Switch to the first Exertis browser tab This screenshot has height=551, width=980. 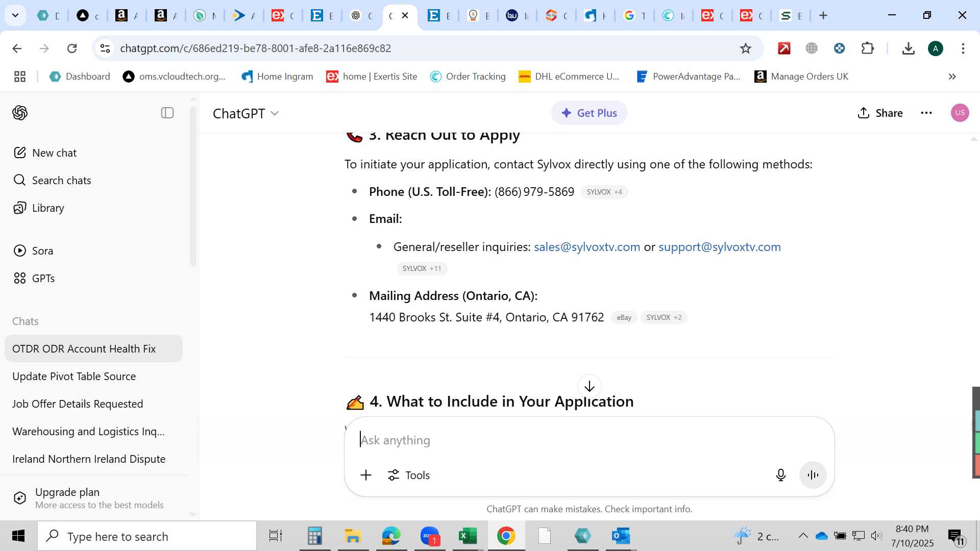pos(284,15)
